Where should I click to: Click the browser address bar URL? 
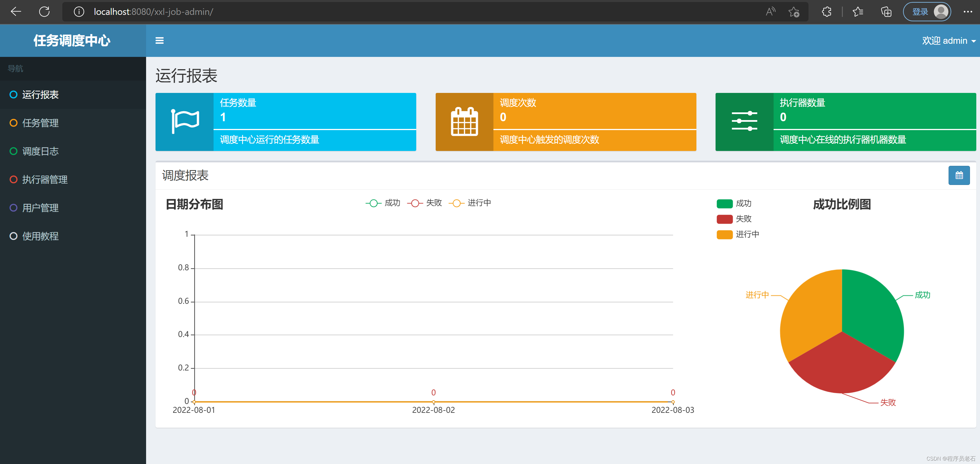[x=153, y=12]
